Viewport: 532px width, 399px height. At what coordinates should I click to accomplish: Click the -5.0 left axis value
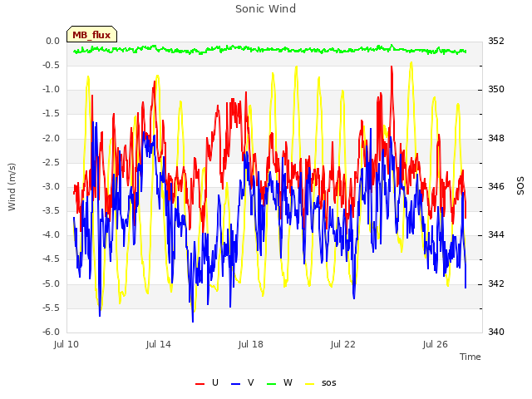(51, 283)
